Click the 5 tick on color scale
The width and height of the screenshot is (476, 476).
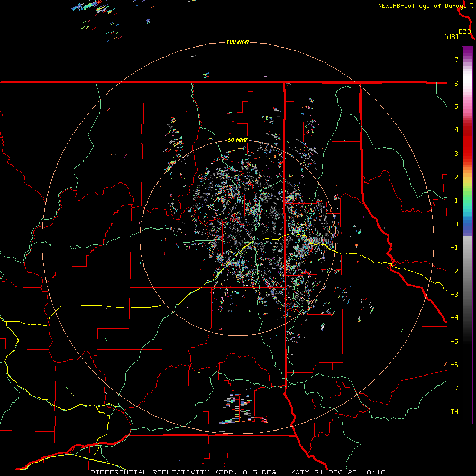click(x=456, y=106)
